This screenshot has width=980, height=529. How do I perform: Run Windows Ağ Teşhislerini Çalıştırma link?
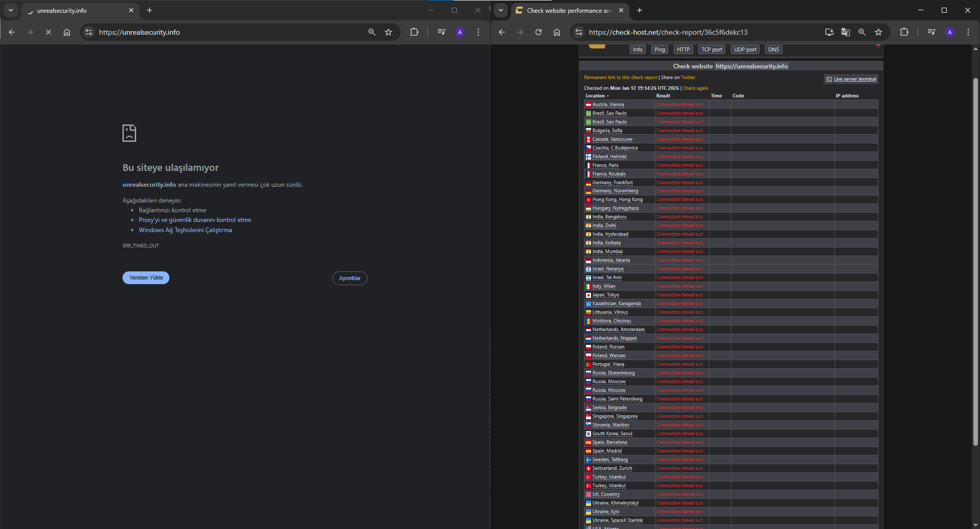click(185, 230)
